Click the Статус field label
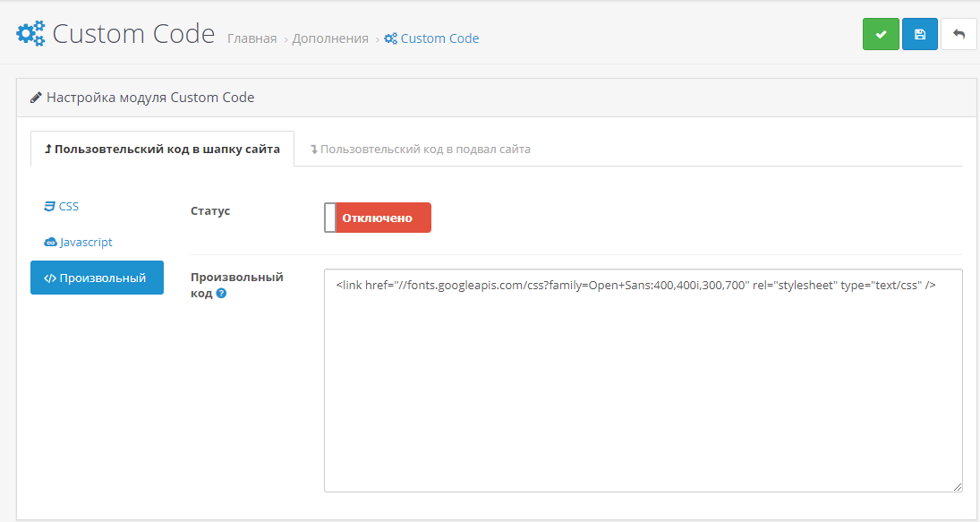The height and width of the screenshot is (522, 980). pos(210,211)
